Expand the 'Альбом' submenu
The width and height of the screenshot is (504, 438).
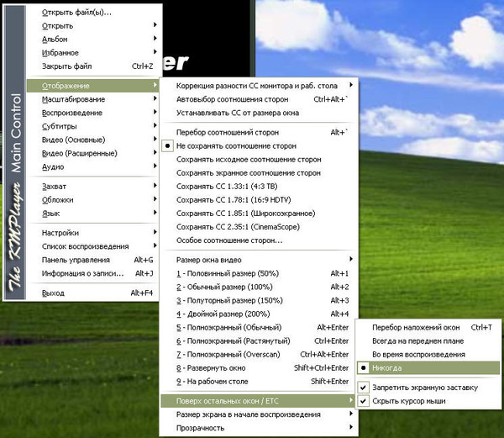[x=92, y=40]
